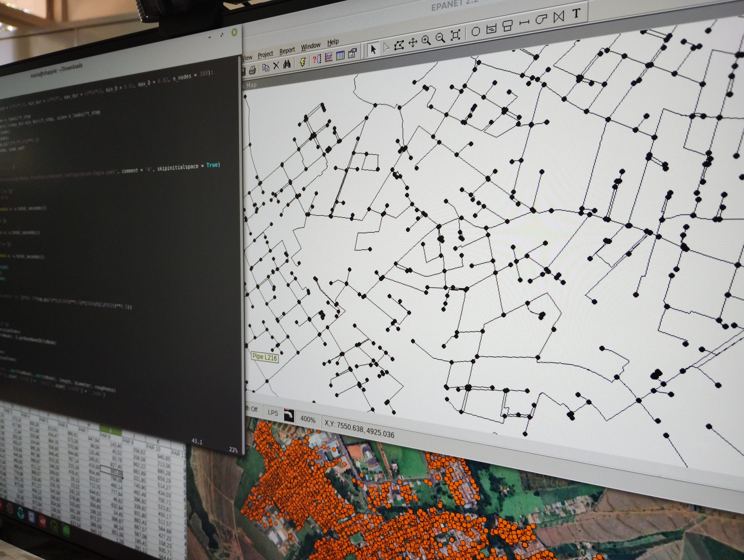
Task: Click the green spreadsheet app icon in taskbar
Action: coord(66,531)
